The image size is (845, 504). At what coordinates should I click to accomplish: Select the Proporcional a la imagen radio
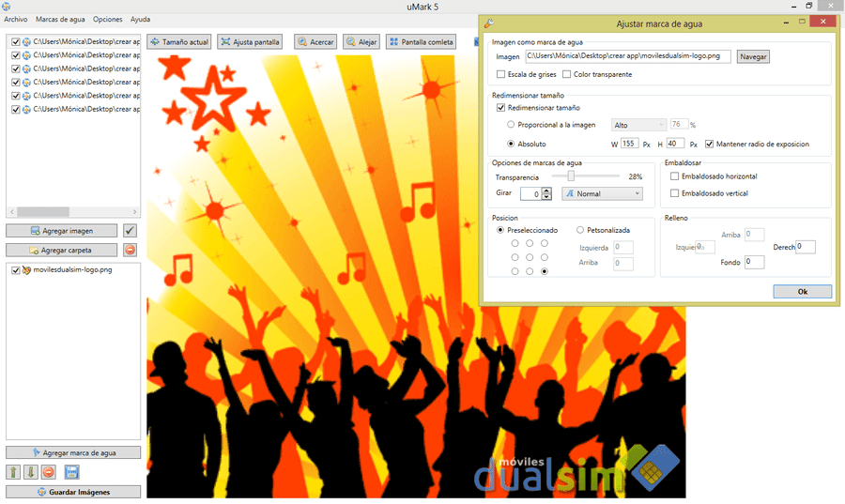[511, 125]
